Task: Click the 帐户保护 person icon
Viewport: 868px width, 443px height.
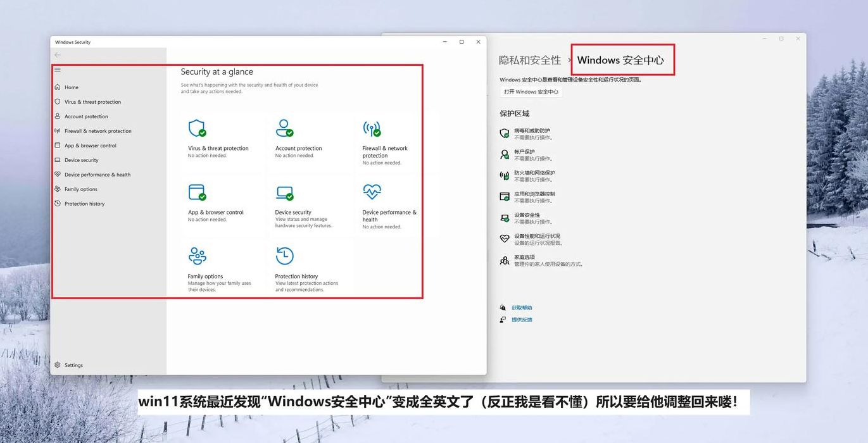Action: [505, 154]
